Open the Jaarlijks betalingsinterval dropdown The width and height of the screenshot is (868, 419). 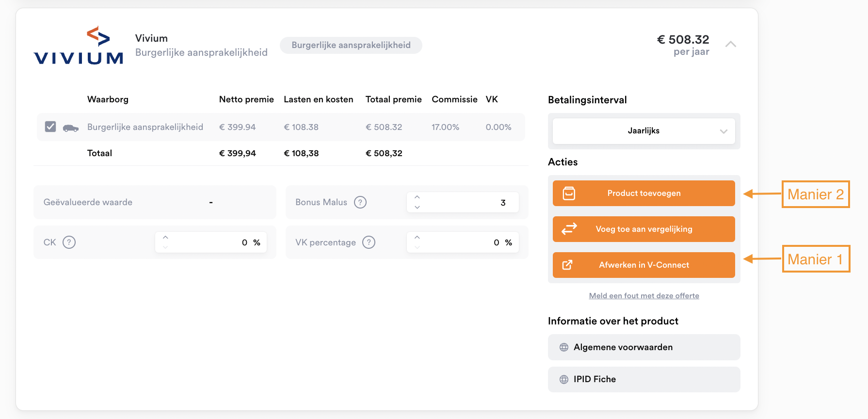(644, 131)
